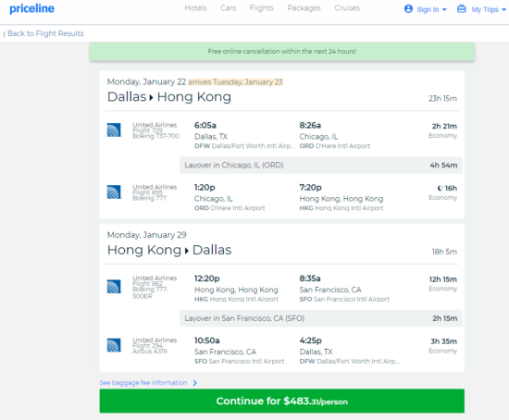Go to the Flights section

coord(262,8)
